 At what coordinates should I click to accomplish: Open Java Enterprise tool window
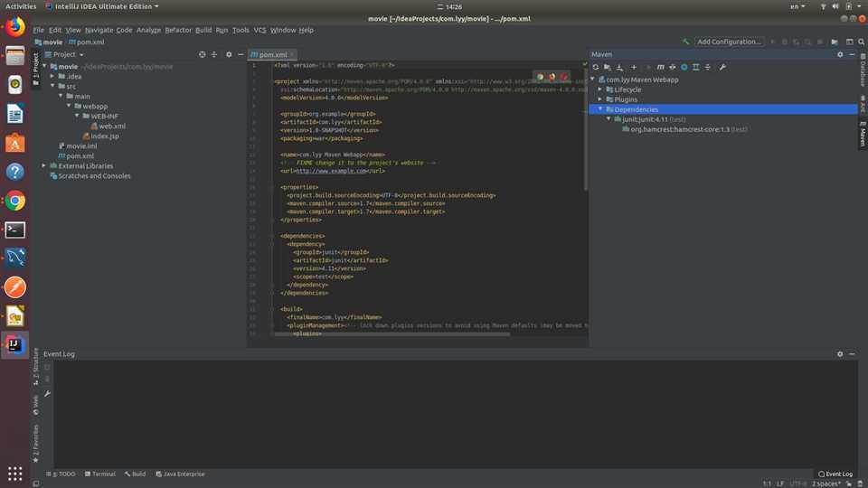coord(181,474)
